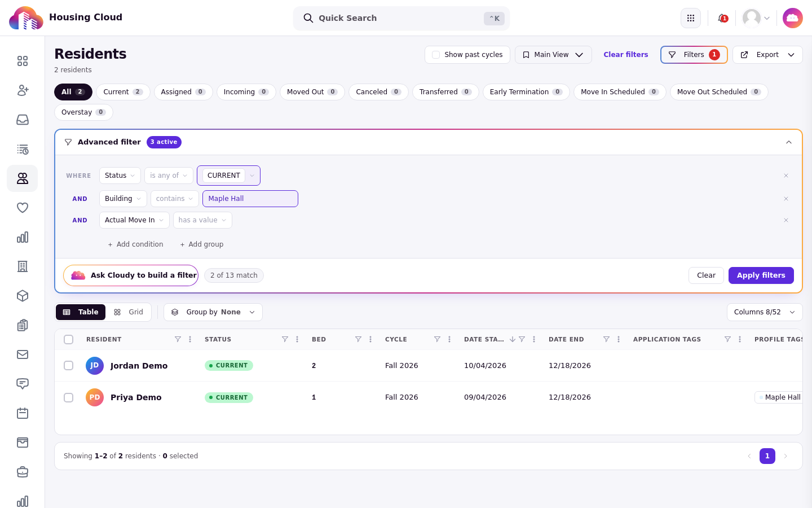Open the Main View dropdown
The width and height of the screenshot is (812, 508).
[553, 55]
